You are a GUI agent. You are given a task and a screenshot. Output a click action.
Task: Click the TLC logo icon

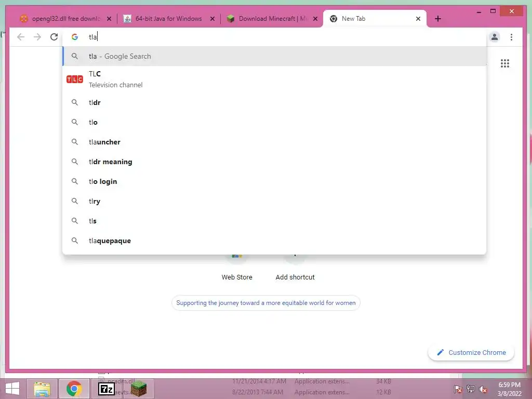pos(75,79)
